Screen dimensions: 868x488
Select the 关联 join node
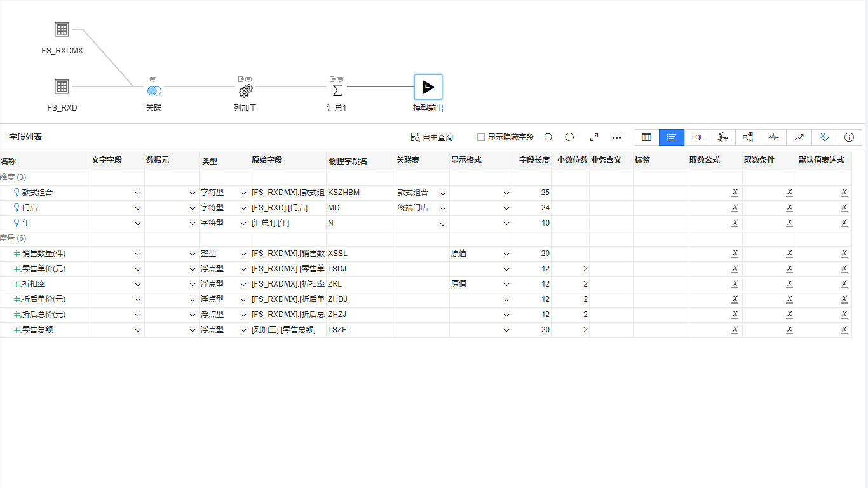coord(153,90)
